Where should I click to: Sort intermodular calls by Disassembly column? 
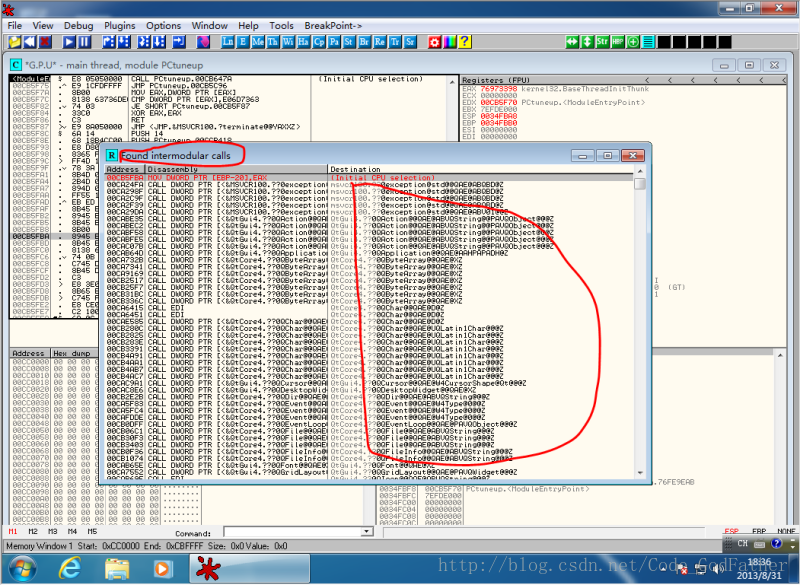(236, 169)
